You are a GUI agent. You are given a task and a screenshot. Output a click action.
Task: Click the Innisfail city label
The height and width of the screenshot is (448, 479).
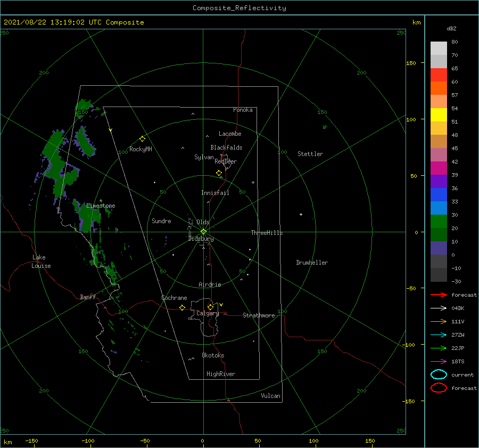215,193
